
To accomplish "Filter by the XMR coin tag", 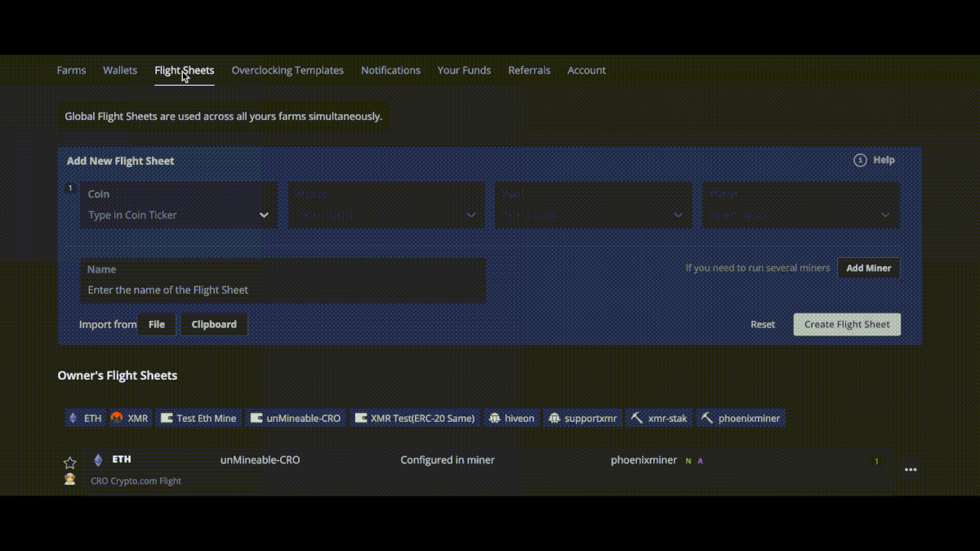I will pos(130,418).
